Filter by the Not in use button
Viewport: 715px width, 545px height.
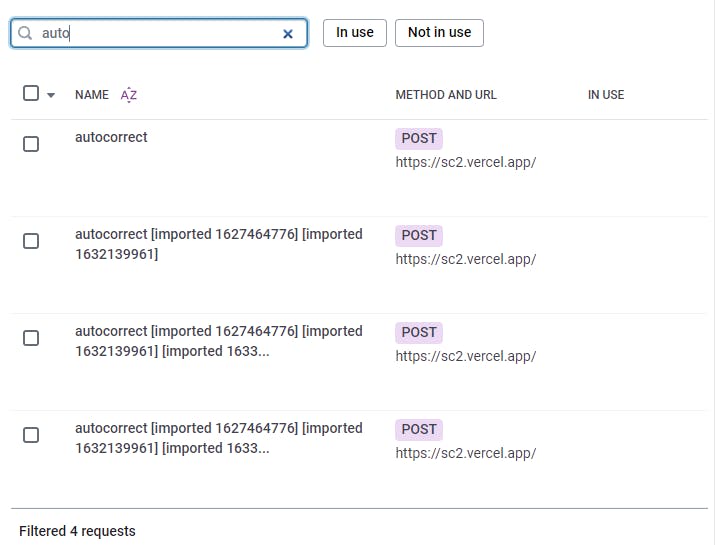(x=439, y=33)
